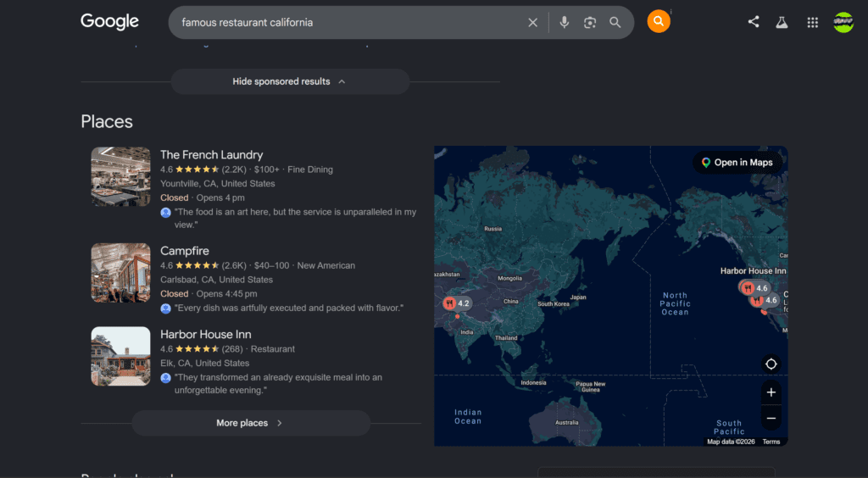This screenshot has height=478, width=868.
Task: Click the orange search extension button
Action: click(x=659, y=21)
